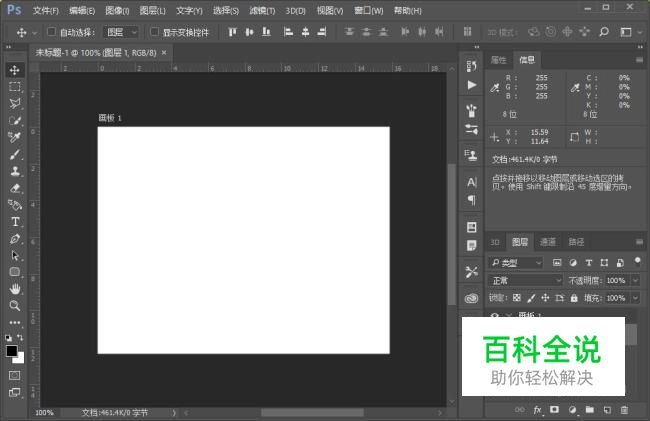Click the delete layer trash icon
Viewport: 650px width, 421px height.
coord(625,410)
